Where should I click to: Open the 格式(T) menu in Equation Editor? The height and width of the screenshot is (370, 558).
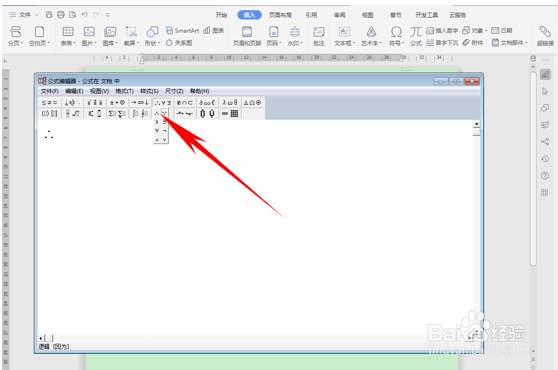point(124,91)
